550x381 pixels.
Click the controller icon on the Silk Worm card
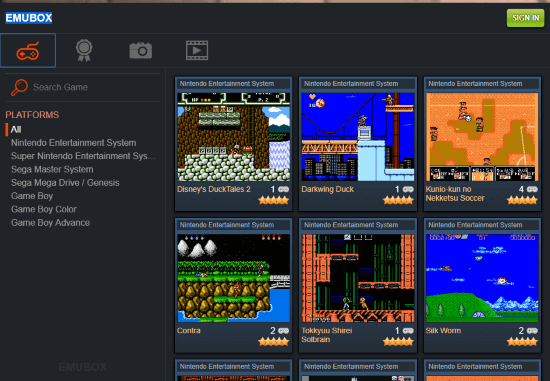[x=532, y=330]
